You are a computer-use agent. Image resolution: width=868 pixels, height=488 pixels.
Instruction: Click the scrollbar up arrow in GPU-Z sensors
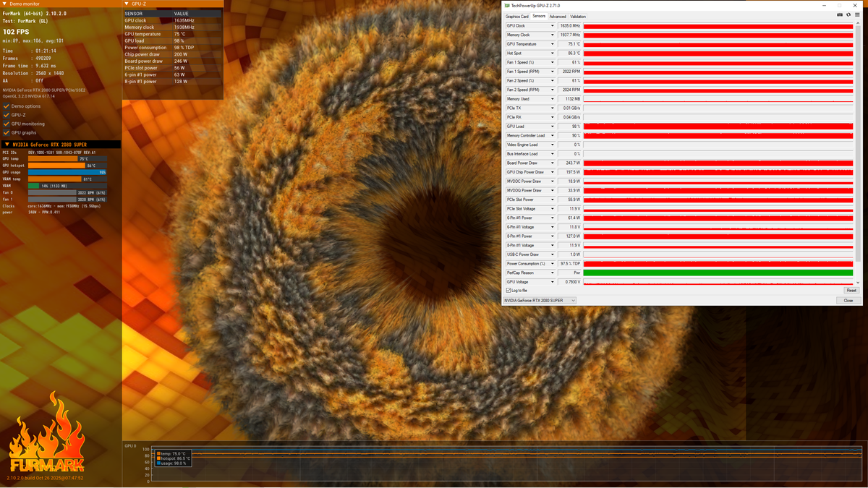pos(858,25)
